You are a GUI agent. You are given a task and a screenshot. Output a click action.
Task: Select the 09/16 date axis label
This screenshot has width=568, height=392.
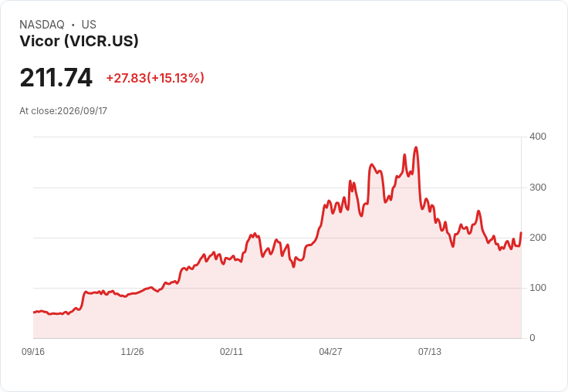[33, 351]
